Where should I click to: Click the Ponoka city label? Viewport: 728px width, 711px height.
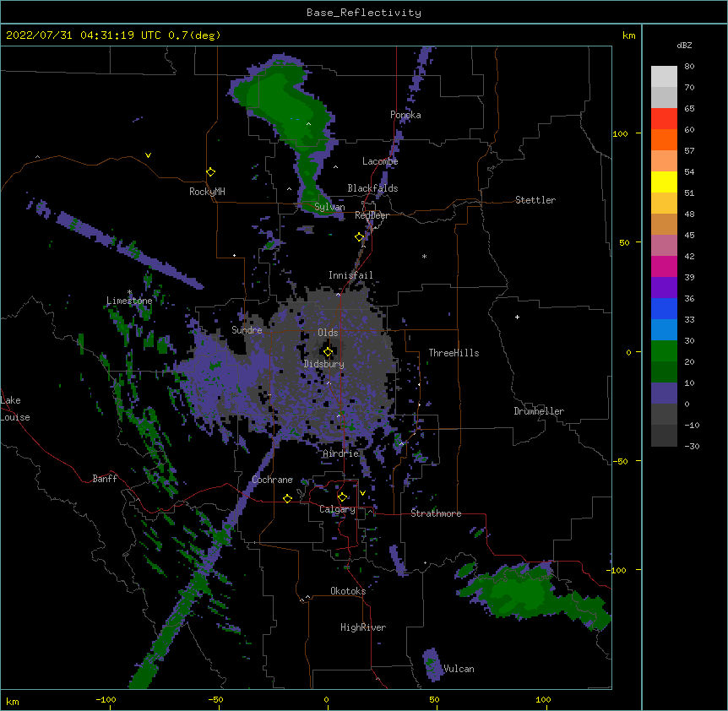tap(405, 115)
